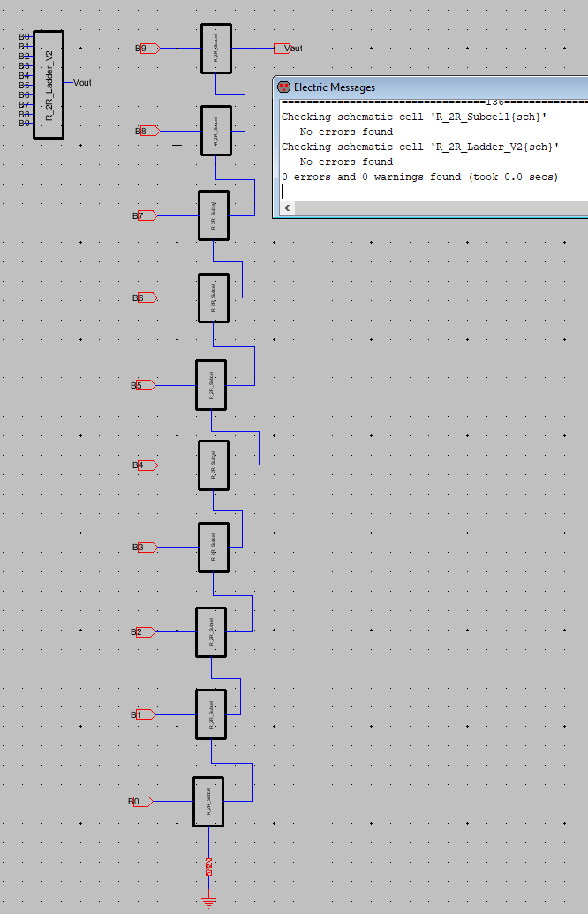Screen dimensions: 588x914
Task: Select the R_2R_Subcell instance connected to B7
Action: click(214, 215)
